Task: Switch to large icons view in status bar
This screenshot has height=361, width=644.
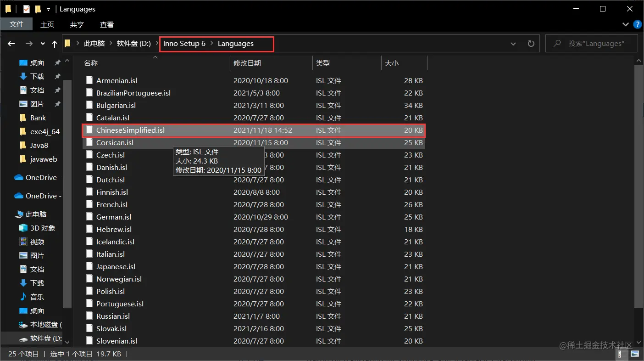Action: click(635, 354)
